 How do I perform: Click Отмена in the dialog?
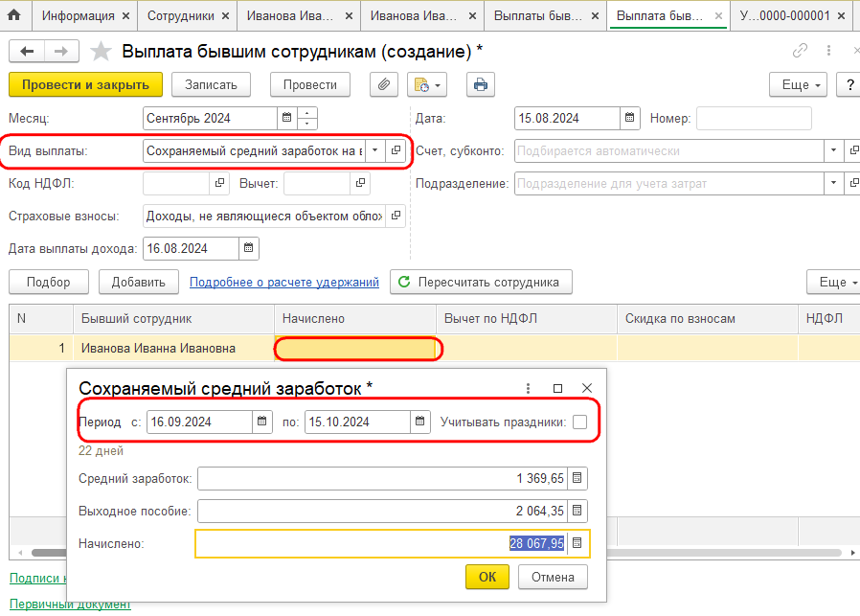point(553,577)
